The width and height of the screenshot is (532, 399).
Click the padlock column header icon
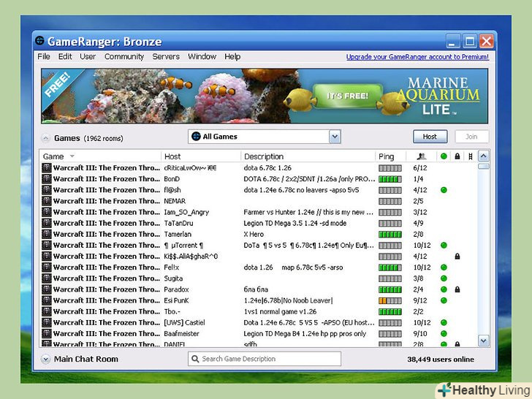457,156
